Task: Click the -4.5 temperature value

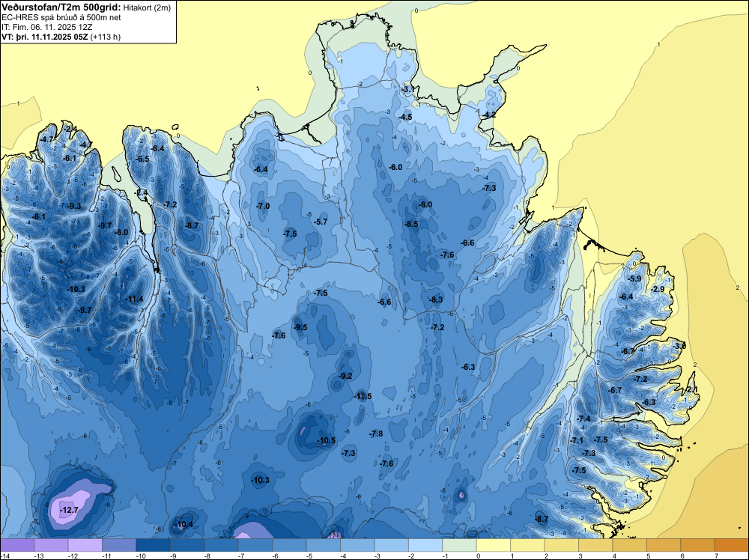Action: click(405, 117)
